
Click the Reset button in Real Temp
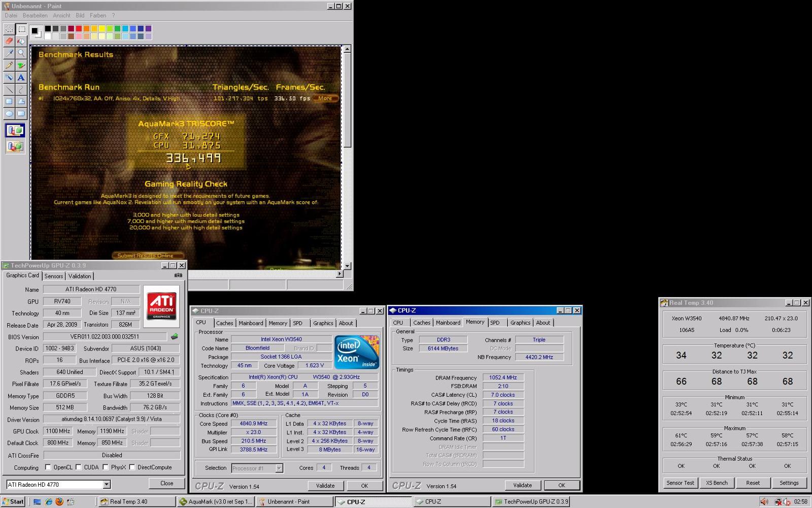753,483
